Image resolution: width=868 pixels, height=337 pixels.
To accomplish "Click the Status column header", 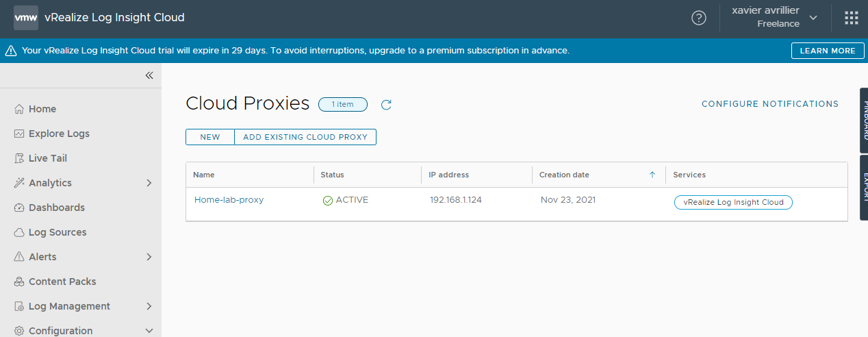I will [x=333, y=175].
